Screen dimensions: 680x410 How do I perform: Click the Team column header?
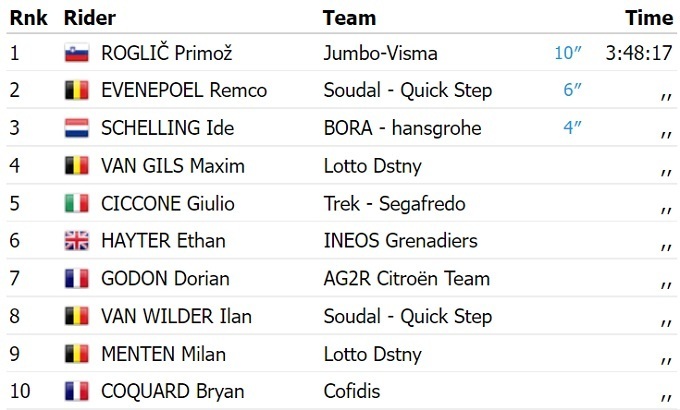click(x=349, y=18)
